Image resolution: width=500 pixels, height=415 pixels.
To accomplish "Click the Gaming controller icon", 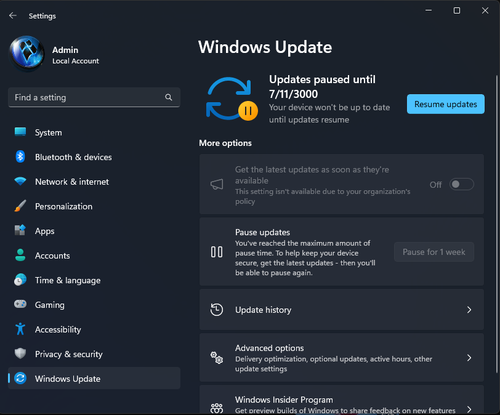I will [x=20, y=304].
